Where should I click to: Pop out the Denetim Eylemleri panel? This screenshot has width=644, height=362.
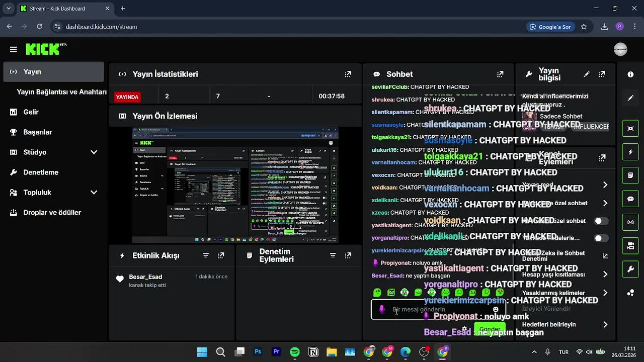point(348,255)
